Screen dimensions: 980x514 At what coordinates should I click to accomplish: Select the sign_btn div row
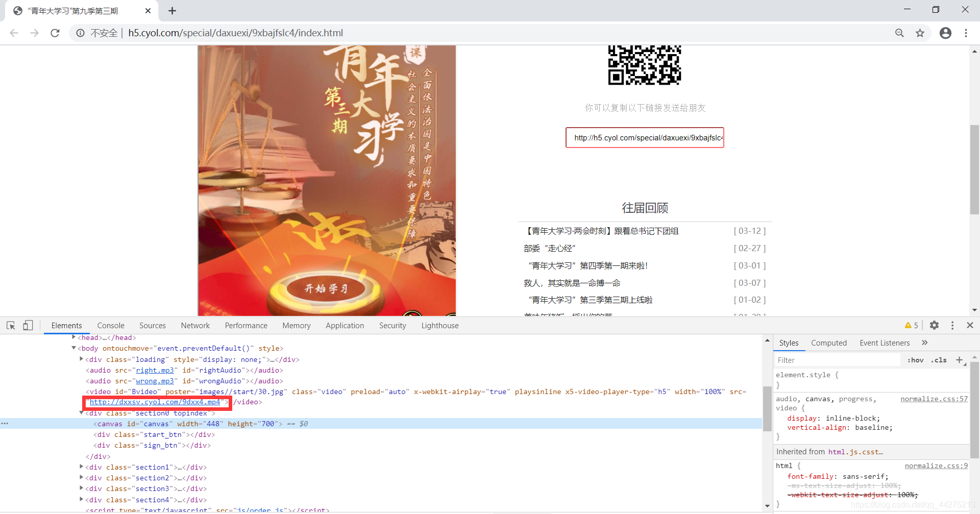click(x=152, y=445)
